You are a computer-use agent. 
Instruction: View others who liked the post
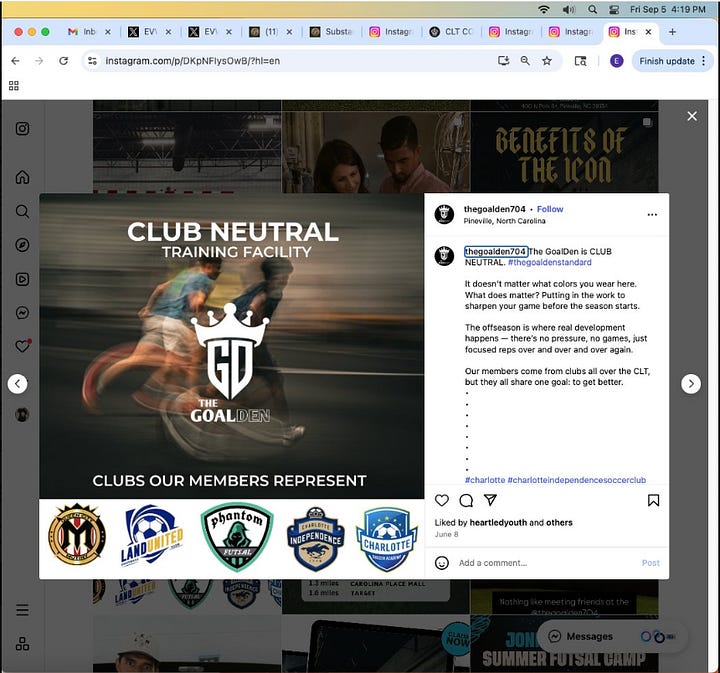(x=559, y=522)
